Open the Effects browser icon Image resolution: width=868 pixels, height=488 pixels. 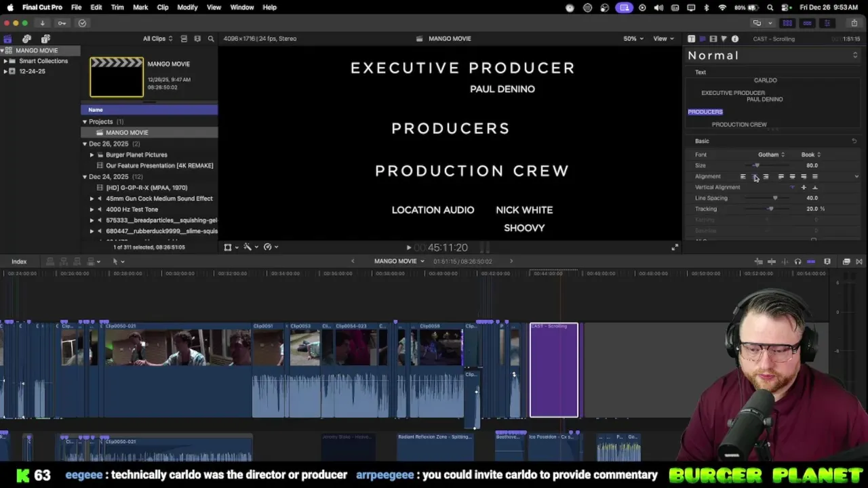click(x=846, y=262)
